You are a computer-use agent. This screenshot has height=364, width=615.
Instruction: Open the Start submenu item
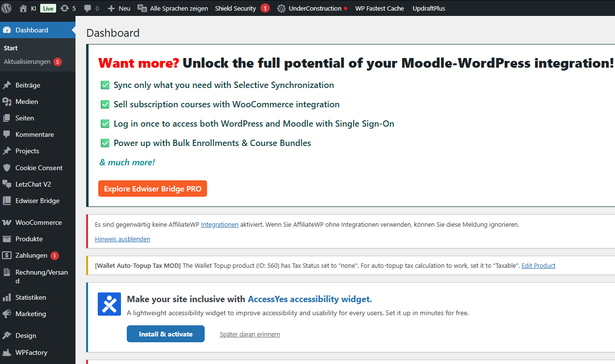(x=11, y=48)
